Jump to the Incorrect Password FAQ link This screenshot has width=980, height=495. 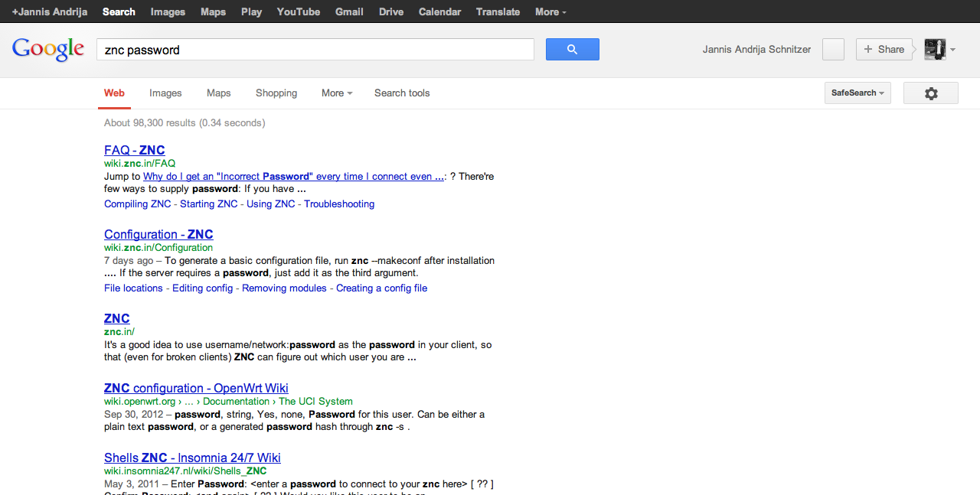click(x=293, y=177)
